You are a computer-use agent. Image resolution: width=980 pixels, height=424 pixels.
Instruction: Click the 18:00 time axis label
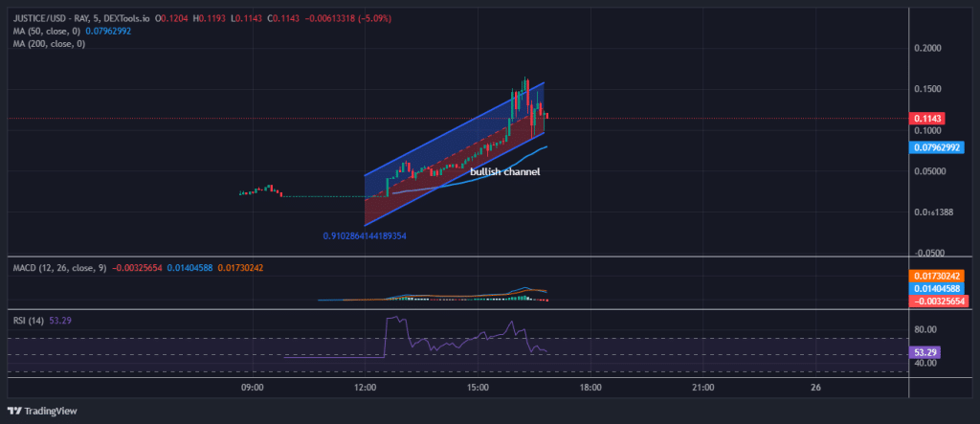pos(590,388)
